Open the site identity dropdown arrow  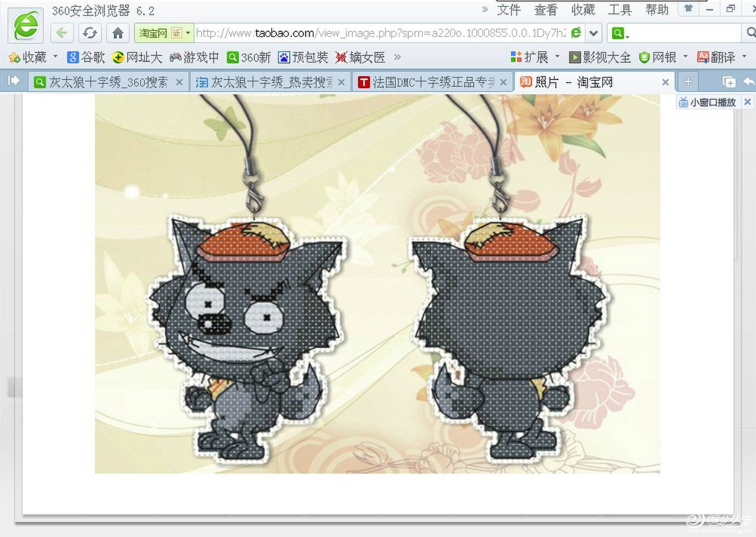click(188, 33)
